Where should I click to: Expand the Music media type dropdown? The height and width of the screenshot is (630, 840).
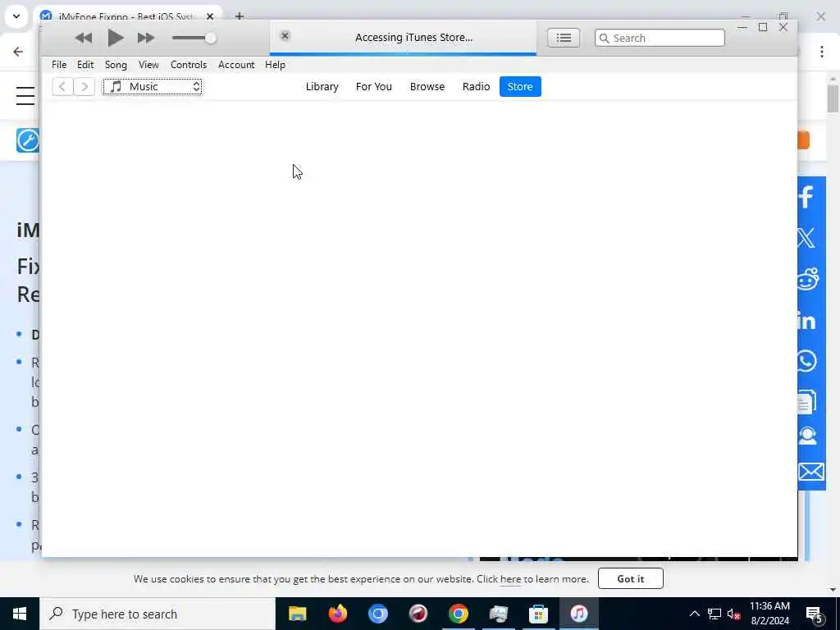[153, 87]
